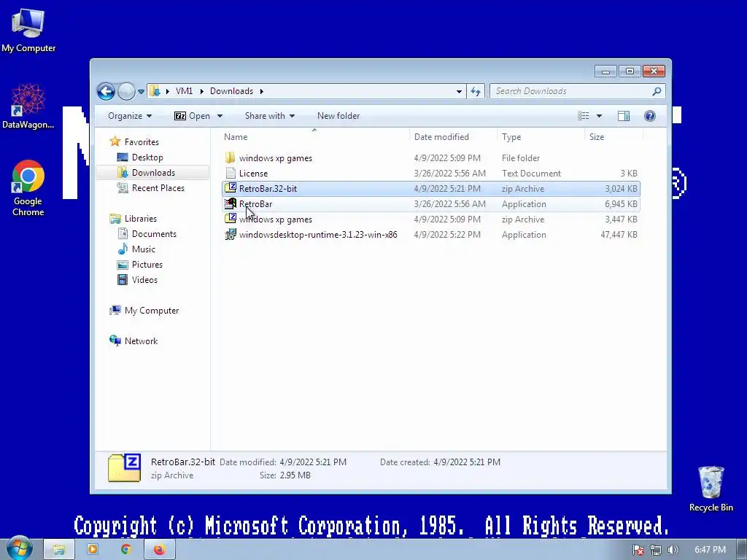The image size is (747, 560).
Task: Expand the arrow after VM1 breadcrumb
Action: pos(201,91)
